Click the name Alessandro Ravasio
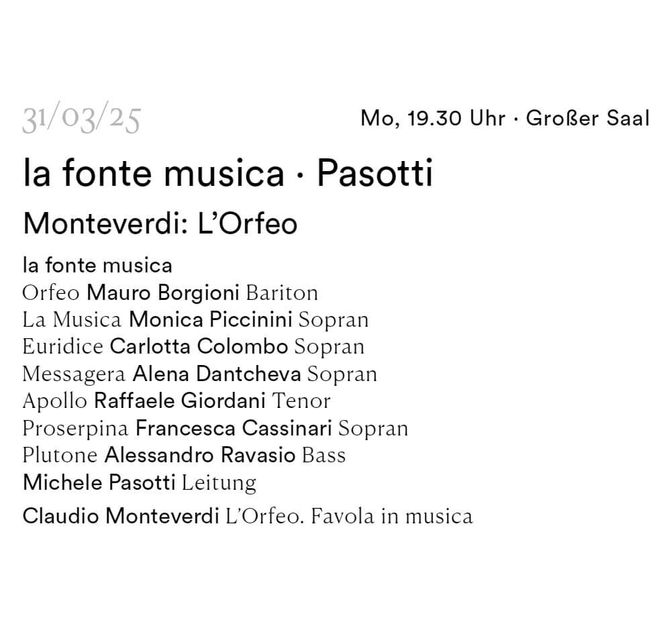This screenshot has width=672, height=624. [x=200, y=455]
